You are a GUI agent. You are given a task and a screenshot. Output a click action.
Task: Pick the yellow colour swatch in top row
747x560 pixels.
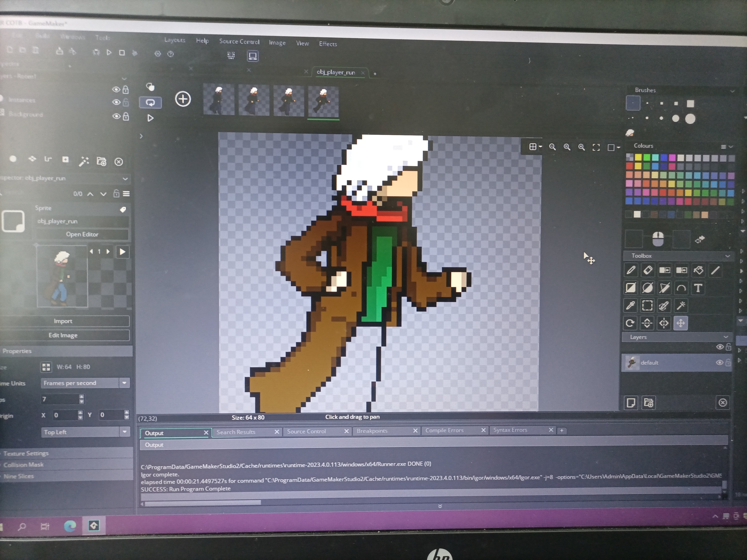638,157
